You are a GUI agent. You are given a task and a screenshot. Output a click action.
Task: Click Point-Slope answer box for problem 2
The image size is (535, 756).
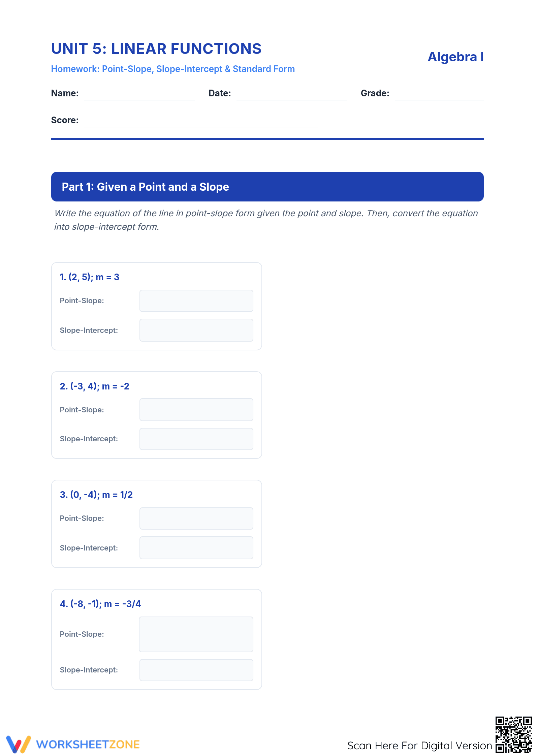point(196,410)
